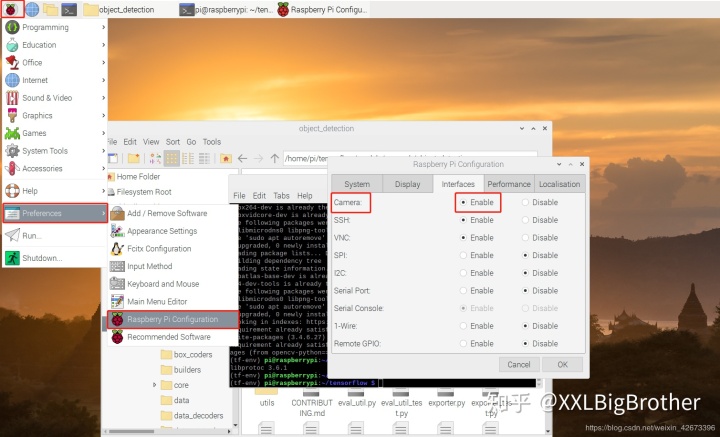Click the Shutdown running man icon
720x437 pixels.
click(12, 258)
